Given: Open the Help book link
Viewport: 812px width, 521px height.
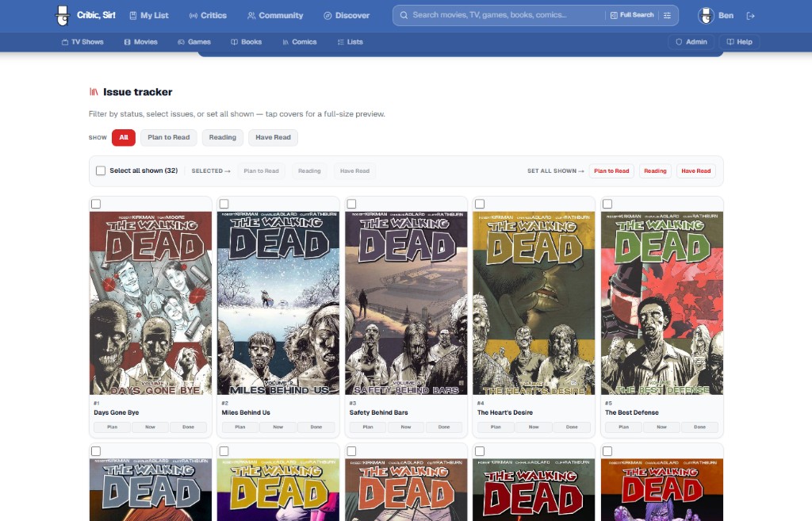Looking at the screenshot, I should coord(738,42).
